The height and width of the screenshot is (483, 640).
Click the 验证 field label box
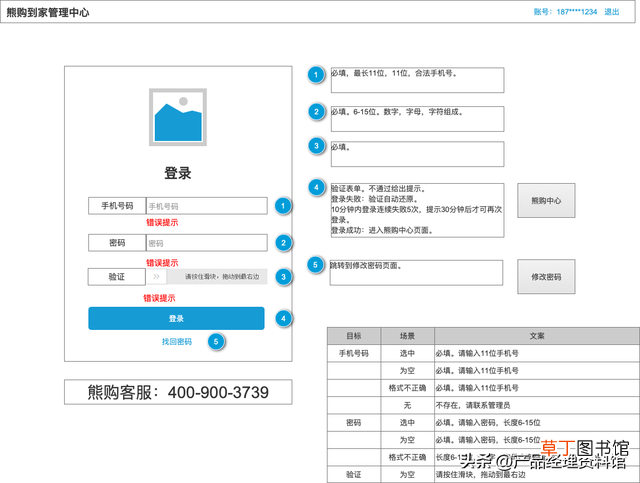pyautogui.click(x=117, y=277)
